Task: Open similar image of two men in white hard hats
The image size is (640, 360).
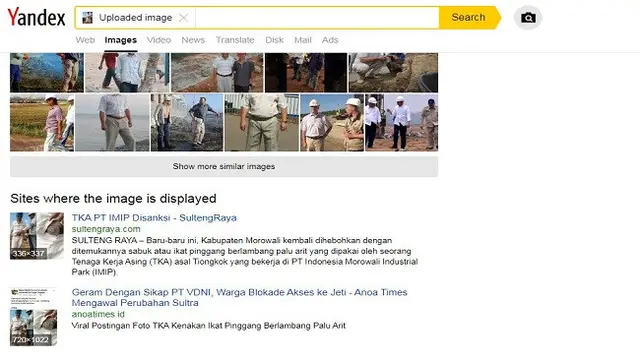Action: [x=332, y=123]
